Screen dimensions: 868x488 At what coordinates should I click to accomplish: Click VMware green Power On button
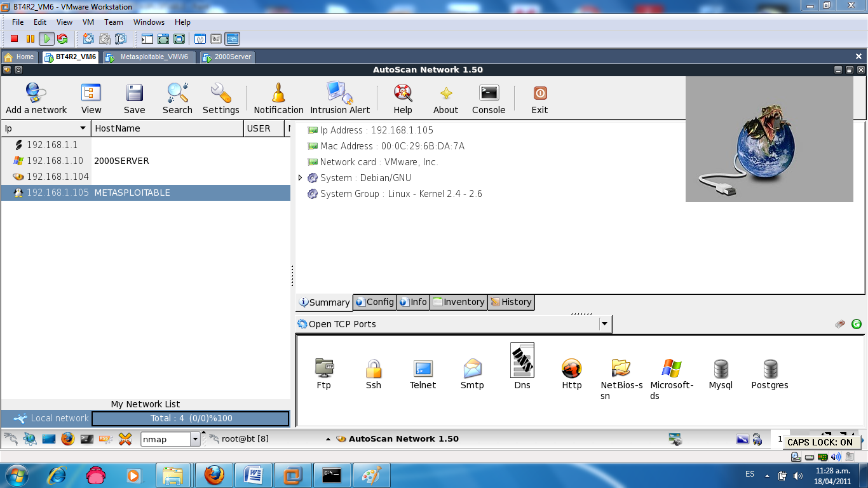[46, 39]
